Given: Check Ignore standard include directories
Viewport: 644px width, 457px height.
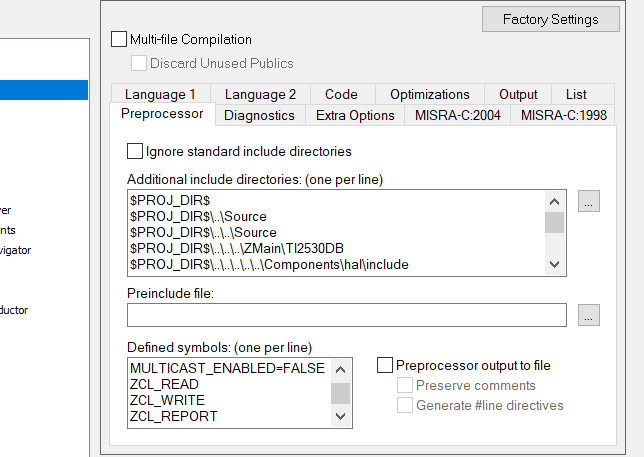Looking at the screenshot, I should [x=136, y=152].
